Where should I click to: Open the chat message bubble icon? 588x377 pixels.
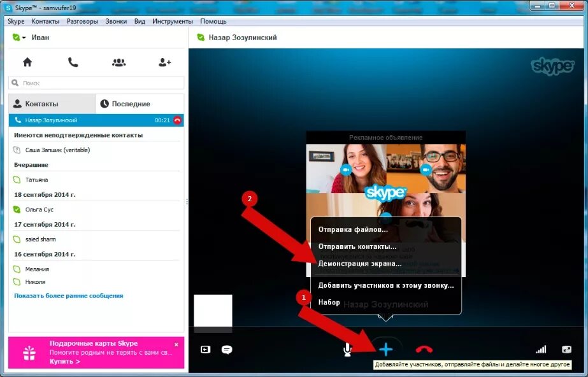point(227,350)
